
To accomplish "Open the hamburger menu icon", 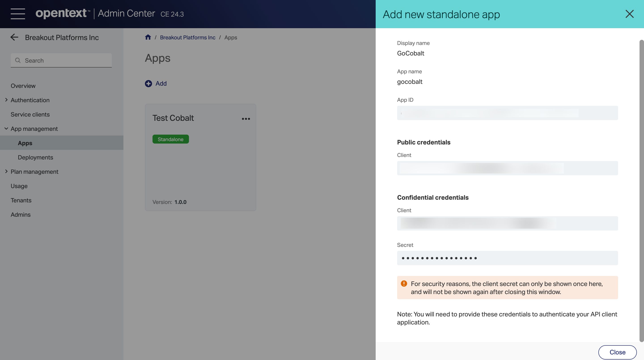I will 18,14.
